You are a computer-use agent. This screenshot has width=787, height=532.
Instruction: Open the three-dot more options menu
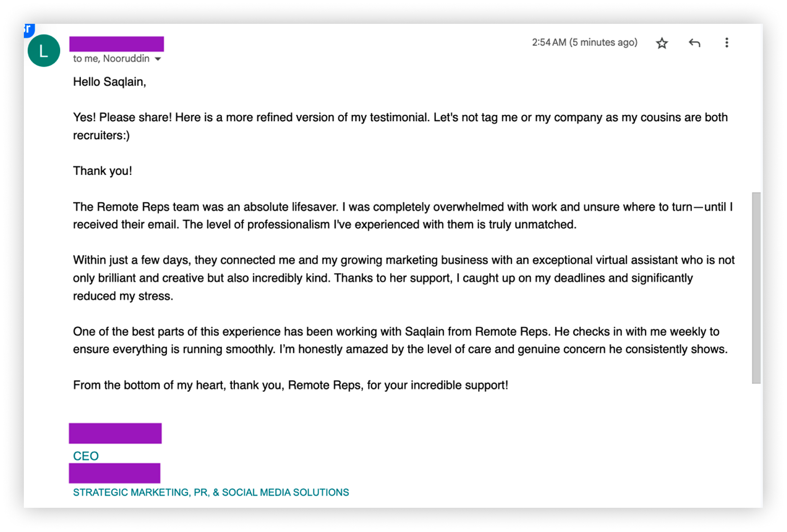click(727, 43)
